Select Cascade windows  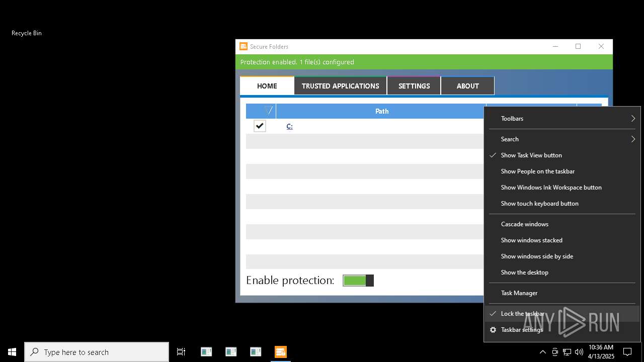pyautogui.click(x=562, y=224)
